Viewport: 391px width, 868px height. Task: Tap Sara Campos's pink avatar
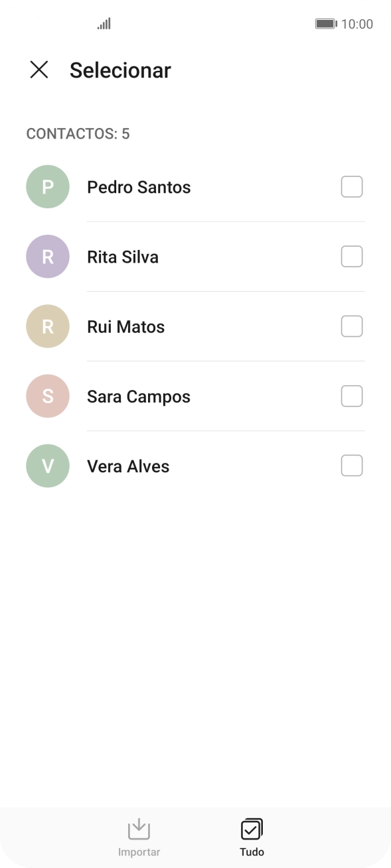[x=47, y=396]
